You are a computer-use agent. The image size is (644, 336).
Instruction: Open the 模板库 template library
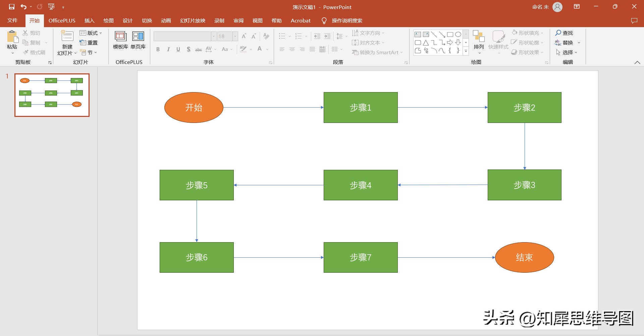[x=120, y=40]
